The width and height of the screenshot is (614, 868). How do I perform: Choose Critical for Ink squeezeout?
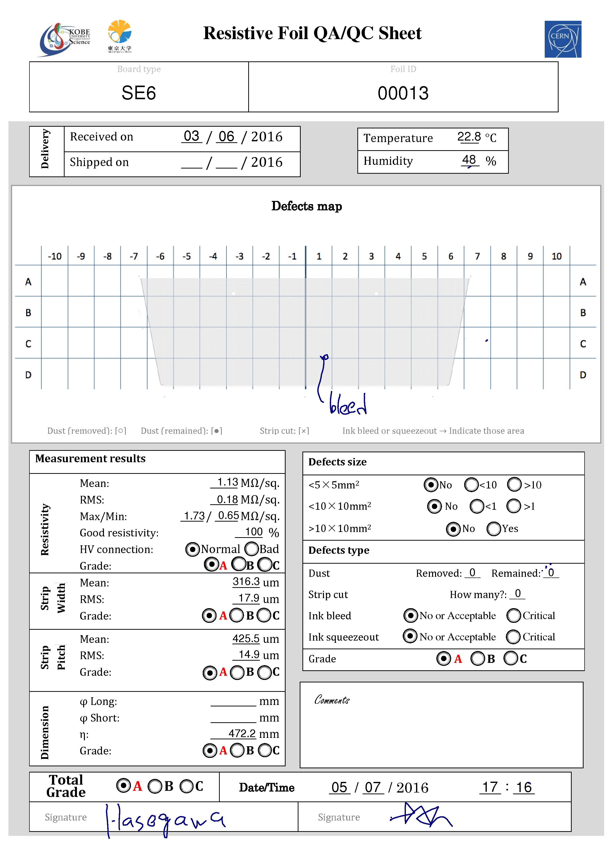click(x=514, y=637)
